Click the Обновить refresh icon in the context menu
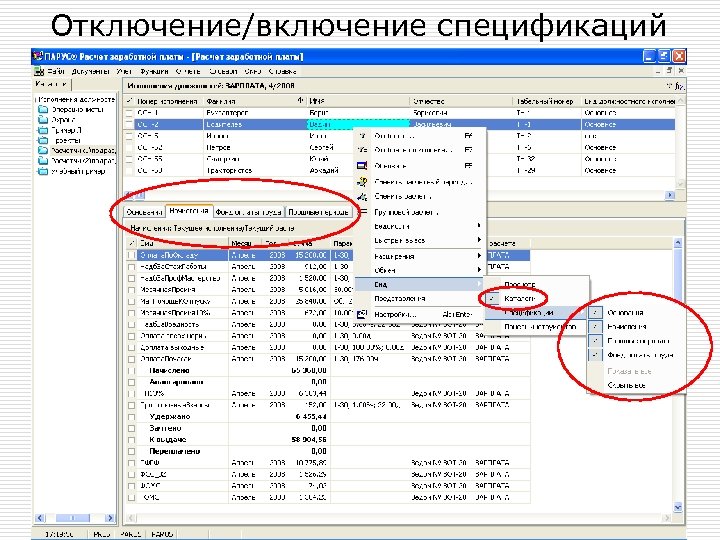Viewport: 720px width, 540px height. [x=362, y=166]
